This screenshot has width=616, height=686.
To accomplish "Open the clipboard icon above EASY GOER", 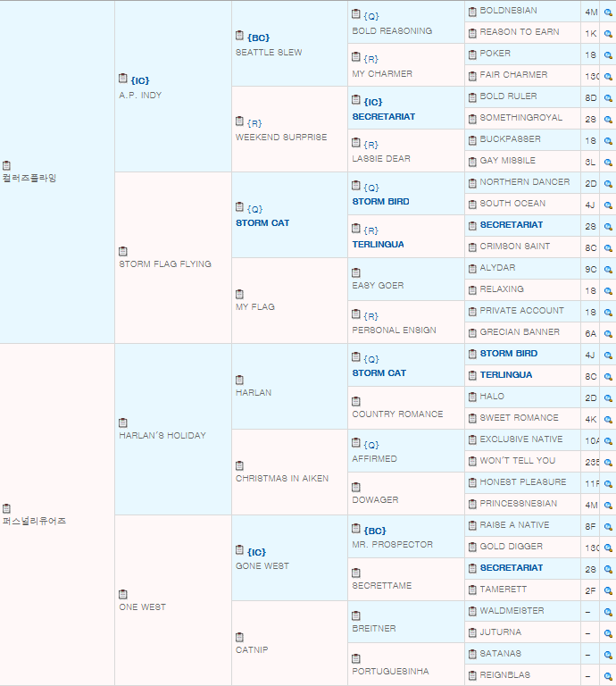I will [356, 272].
